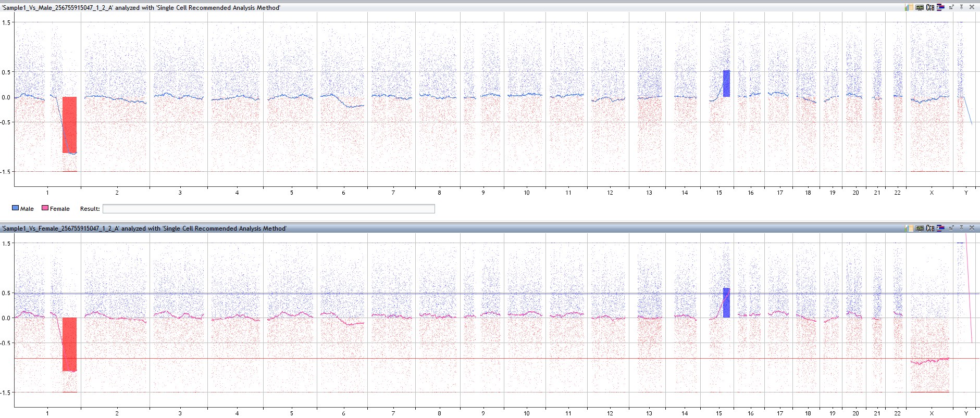Select the Sample1_Vs_Female panel title bar
Image resolution: width=980 pixels, height=418 pixels.
point(469,228)
